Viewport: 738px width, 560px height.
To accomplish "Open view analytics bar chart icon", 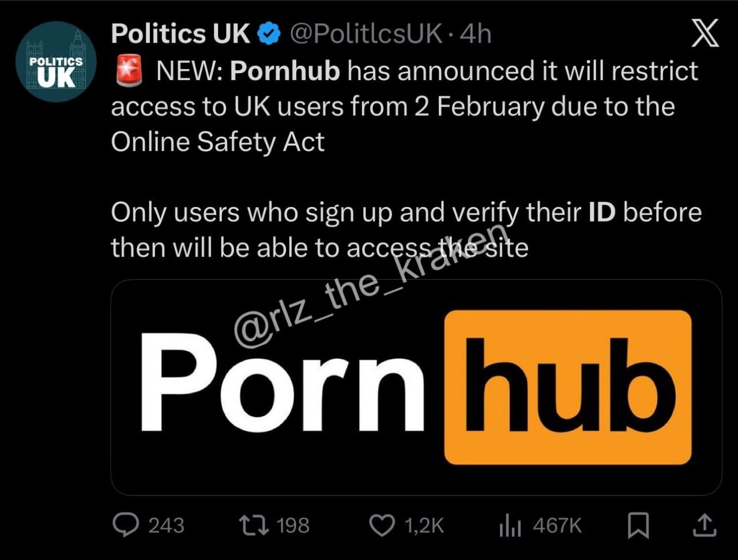I will pyautogui.click(x=510, y=525).
